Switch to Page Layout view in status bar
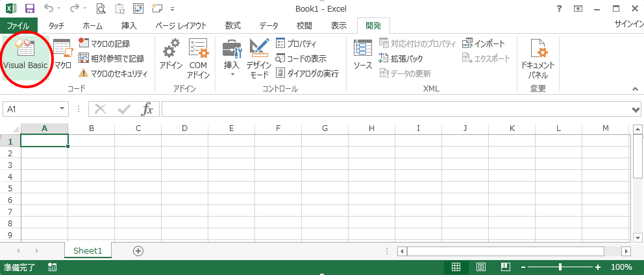Image resolution: width=644 pixels, height=275 pixels. tap(481, 267)
